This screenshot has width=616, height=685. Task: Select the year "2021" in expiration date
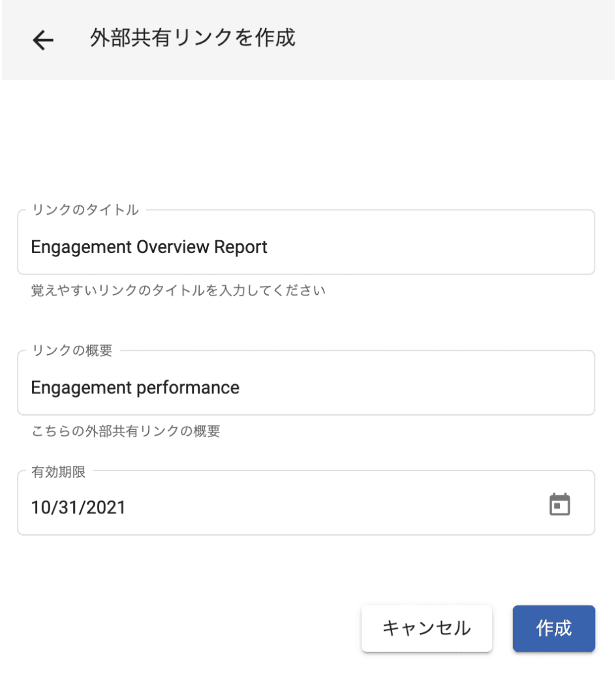[104, 508]
